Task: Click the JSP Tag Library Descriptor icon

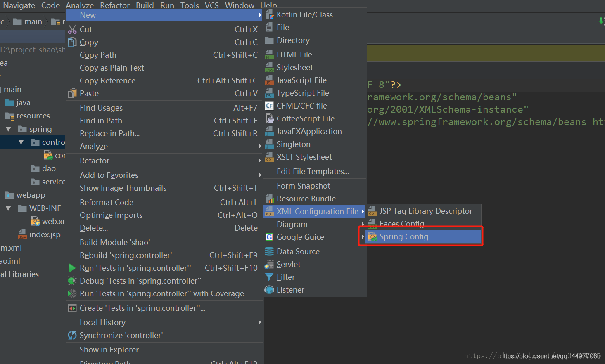Action: point(372,211)
